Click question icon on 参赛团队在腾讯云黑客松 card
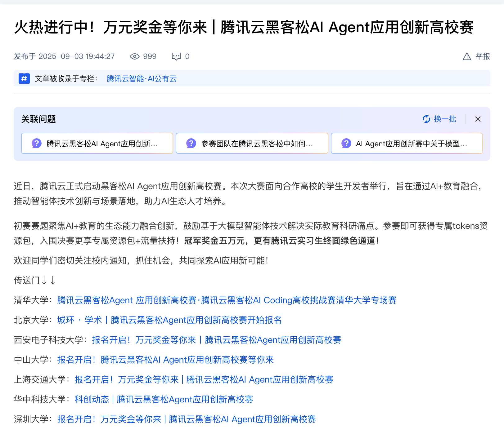Viewport: 504px width, 434px height. point(191,143)
